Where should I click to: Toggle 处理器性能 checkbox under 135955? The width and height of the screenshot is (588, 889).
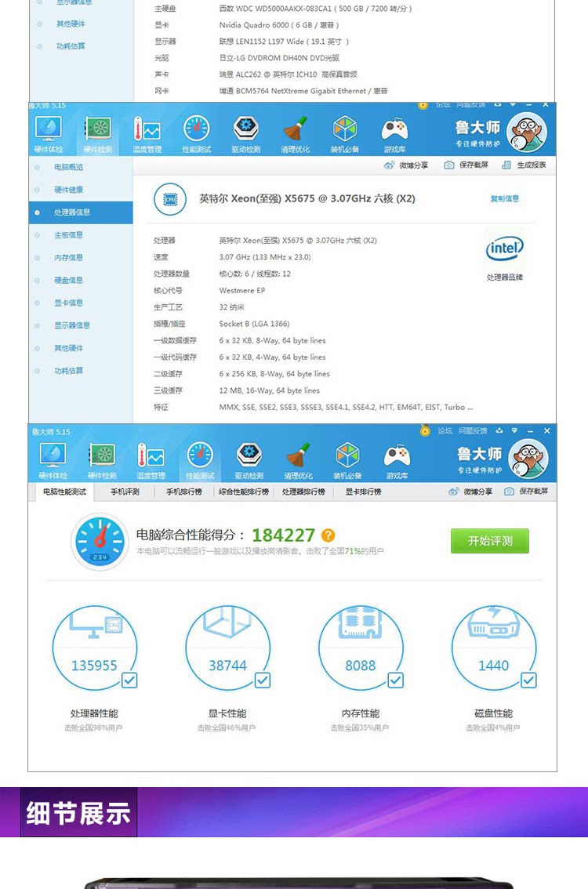click(130, 680)
